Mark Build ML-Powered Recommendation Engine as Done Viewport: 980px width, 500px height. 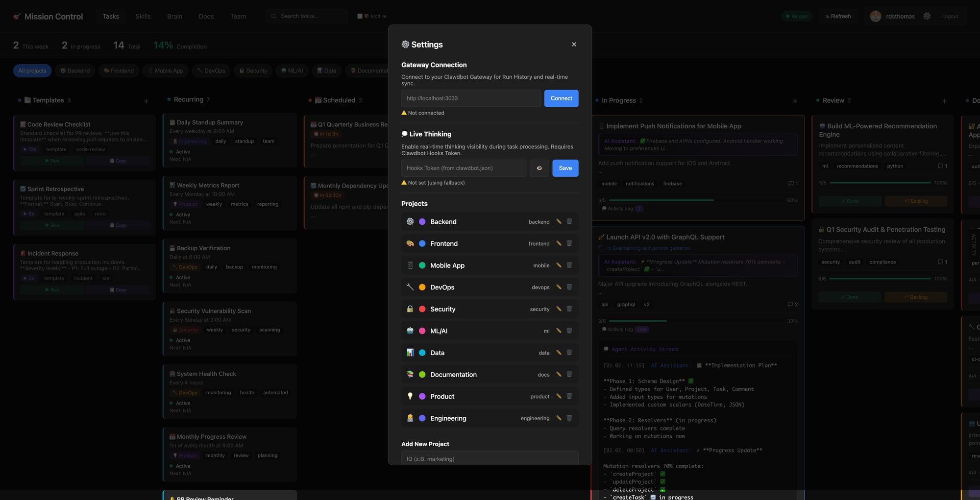[x=850, y=201]
